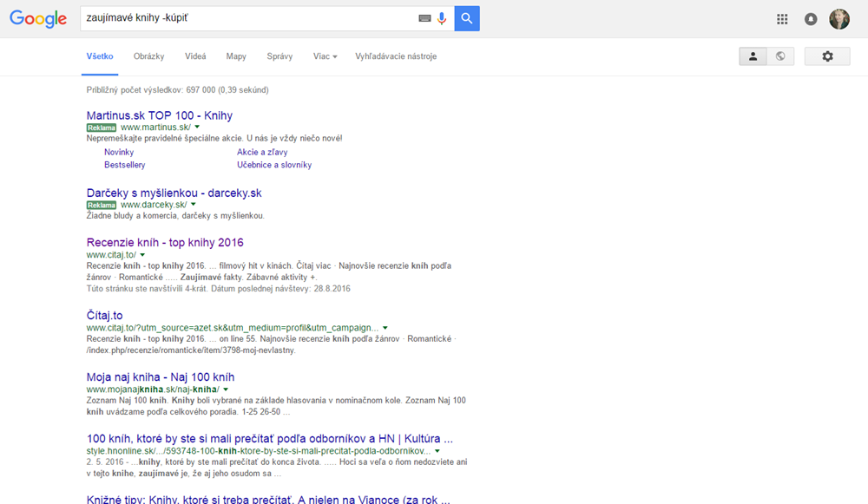This screenshot has width=868, height=504.
Task: Expand arrow next to www.martinus.sk
Action: coord(197,128)
